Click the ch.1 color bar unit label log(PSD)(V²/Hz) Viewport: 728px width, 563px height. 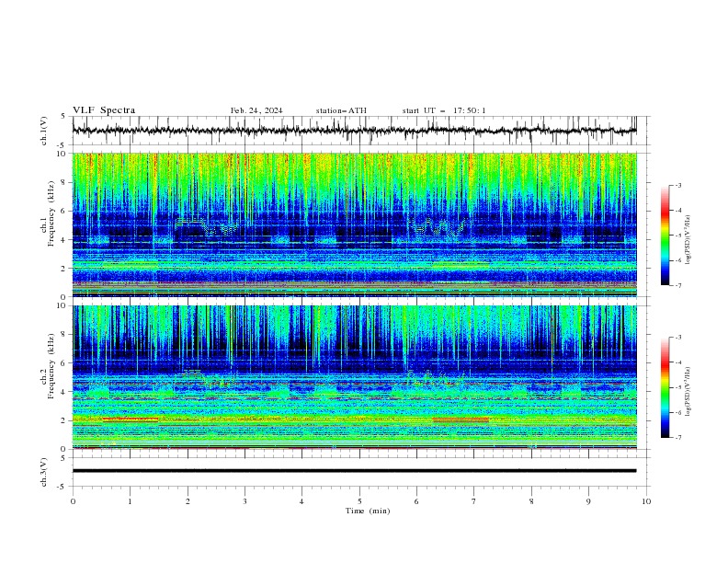tap(688, 240)
